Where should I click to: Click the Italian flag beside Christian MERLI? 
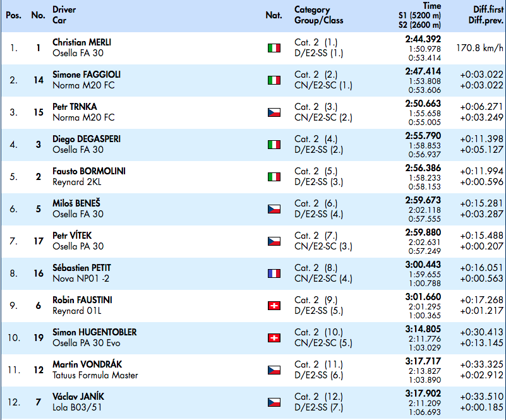click(x=274, y=48)
